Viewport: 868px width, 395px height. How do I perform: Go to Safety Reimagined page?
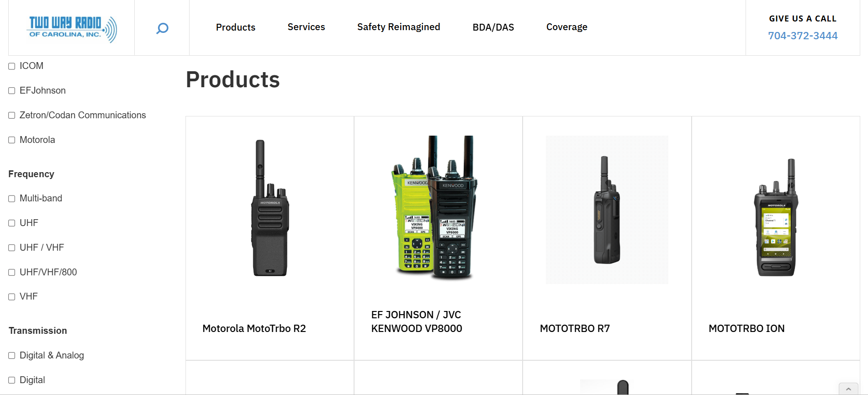(398, 27)
